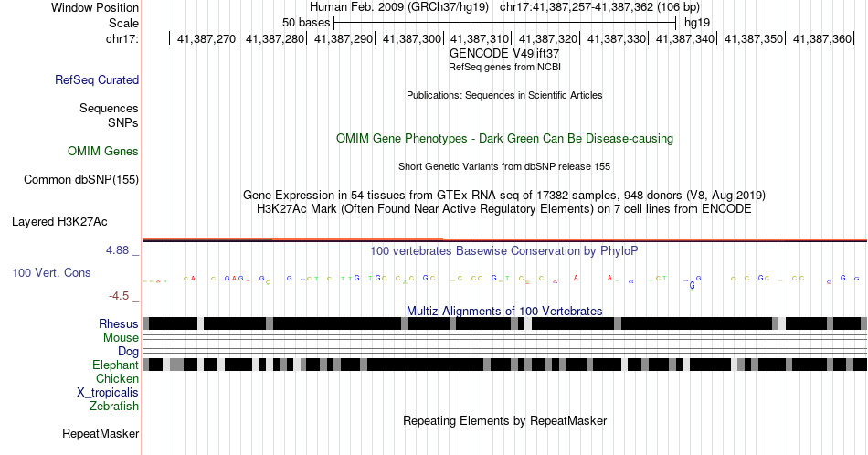
Task: Click the Dog alignment label
Action: pos(129,352)
